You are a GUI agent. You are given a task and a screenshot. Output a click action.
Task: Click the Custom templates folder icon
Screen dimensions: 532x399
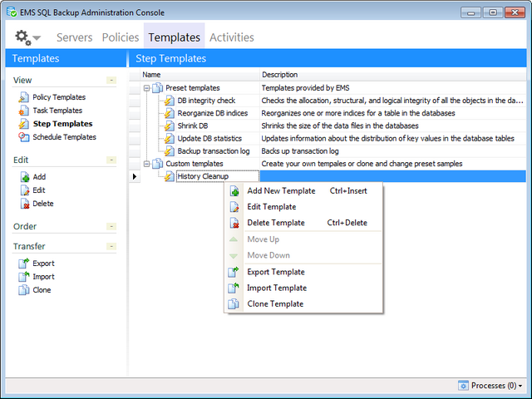click(x=157, y=164)
